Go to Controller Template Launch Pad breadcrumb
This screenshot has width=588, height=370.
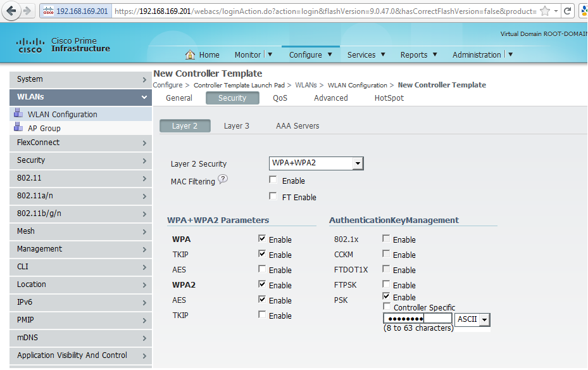tap(239, 85)
